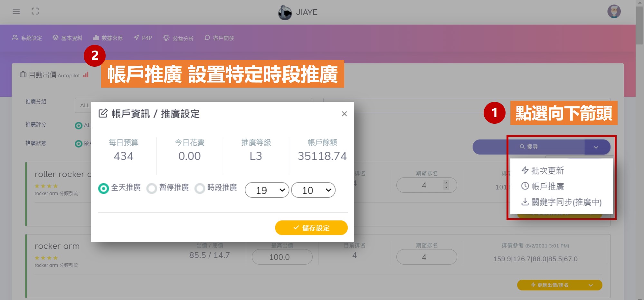
Task: Open the 效益分析 navigation menu
Action: click(x=178, y=38)
